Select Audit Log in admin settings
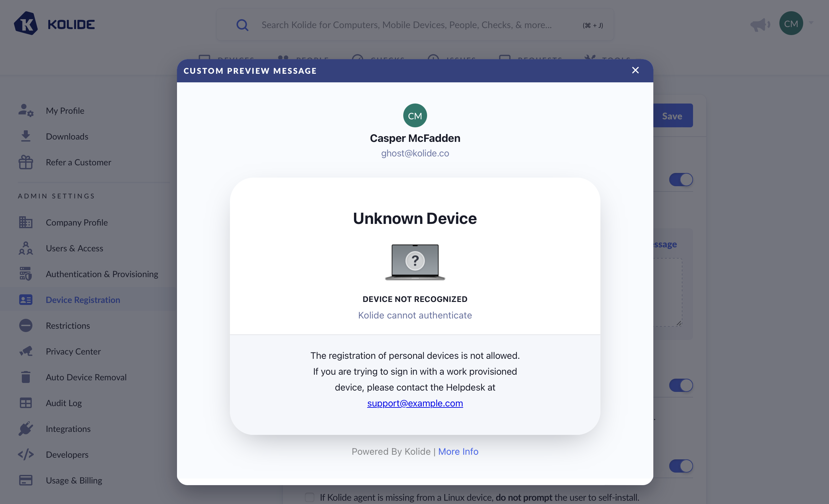This screenshot has height=504, width=829. point(64,403)
